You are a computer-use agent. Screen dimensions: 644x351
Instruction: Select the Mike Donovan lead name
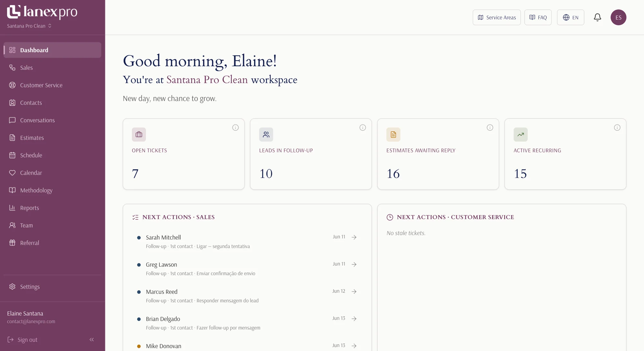[164, 346]
